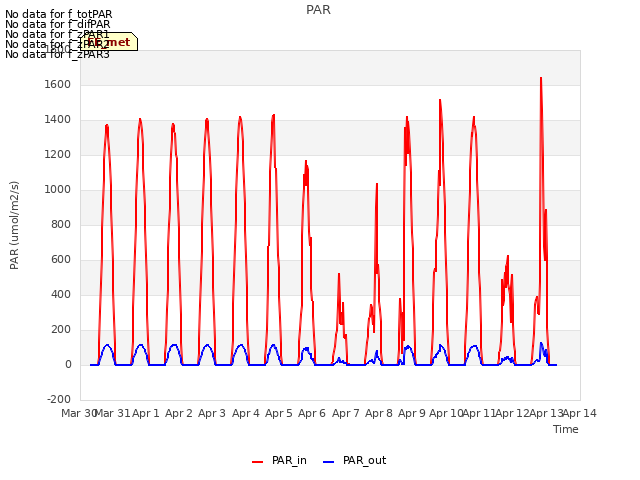Click the -200 y-axis tick label

[x=59, y=399]
